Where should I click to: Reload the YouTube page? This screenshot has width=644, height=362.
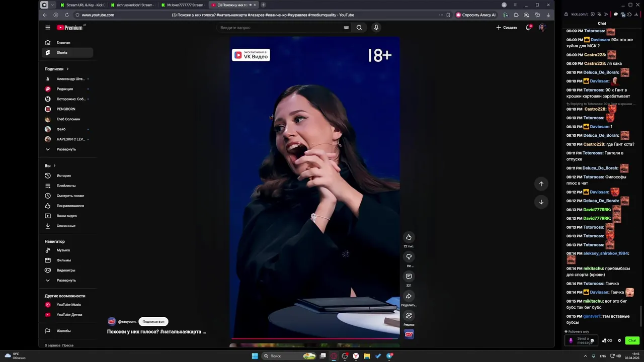[x=66, y=15]
